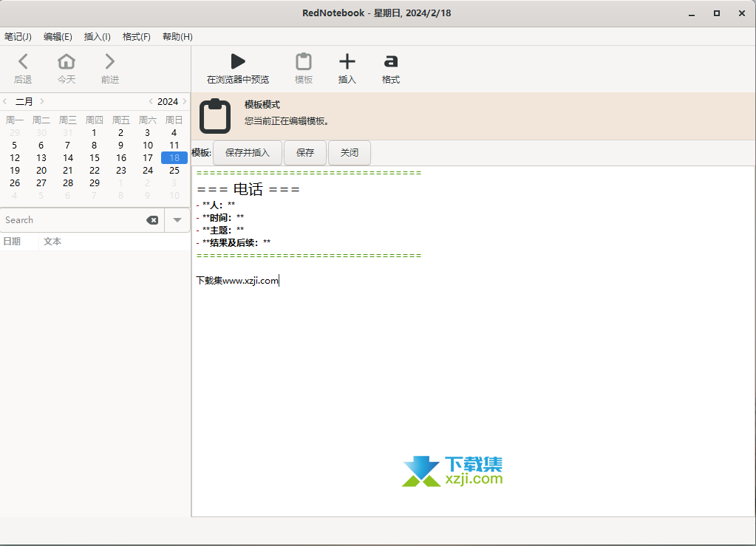Open the Format (格式) toolbar icon
This screenshot has height=546, width=756.
pos(391,61)
